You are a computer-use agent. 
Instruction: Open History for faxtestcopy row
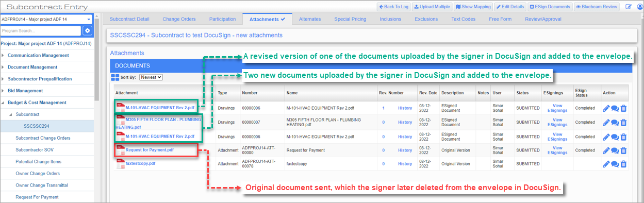405,164
